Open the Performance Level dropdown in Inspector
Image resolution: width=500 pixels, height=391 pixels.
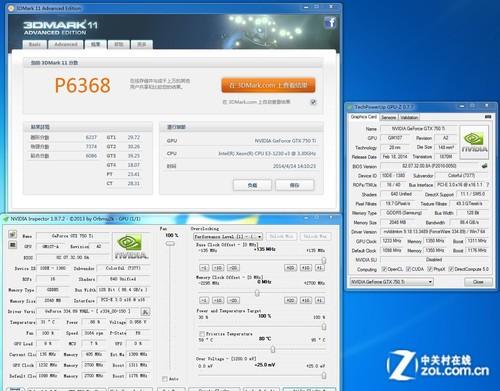point(228,236)
